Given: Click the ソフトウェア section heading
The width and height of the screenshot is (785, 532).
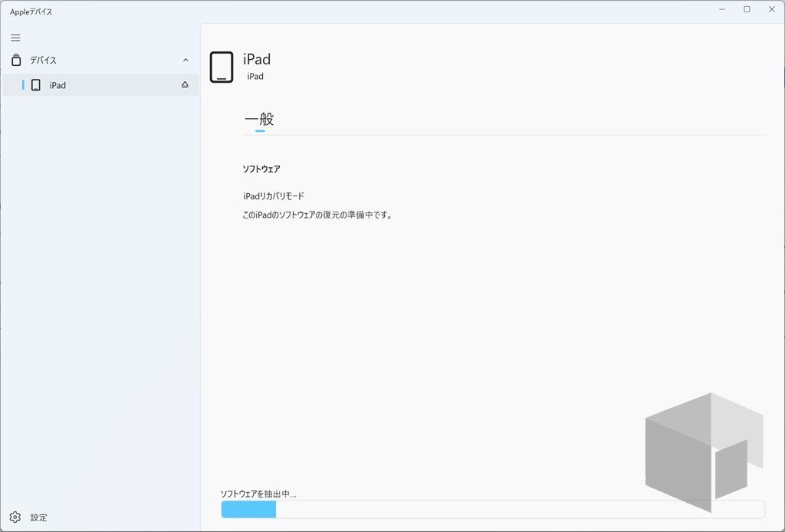Looking at the screenshot, I should click(x=261, y=169).
